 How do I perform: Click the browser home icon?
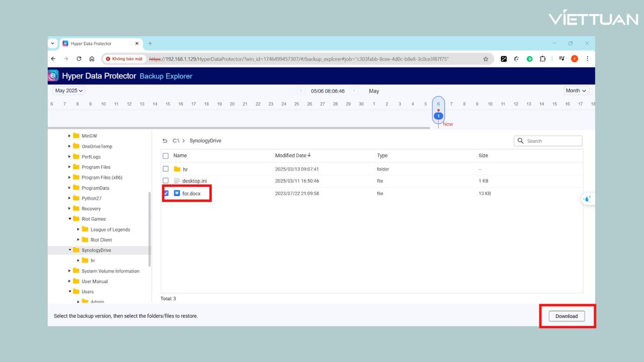click(92, 59)
